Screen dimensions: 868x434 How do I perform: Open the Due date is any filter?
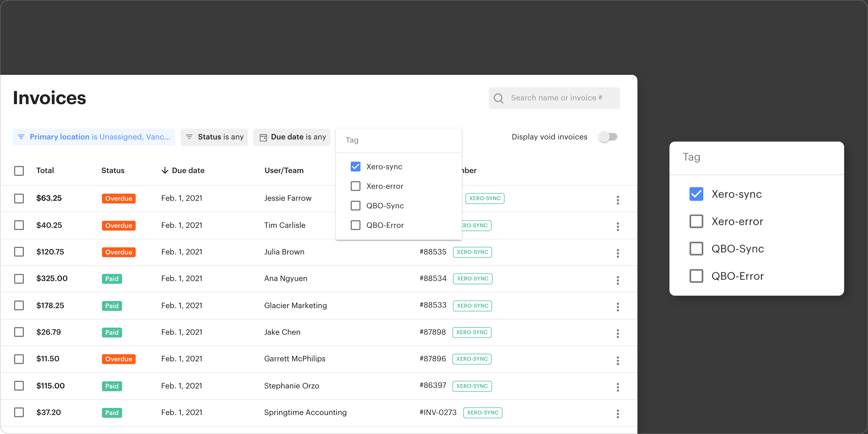[x=292, y=137]
